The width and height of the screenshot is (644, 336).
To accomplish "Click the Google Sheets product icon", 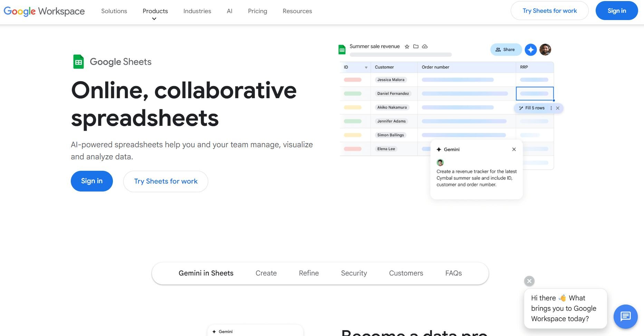I will pyautogui.click(x=78, y=61).
